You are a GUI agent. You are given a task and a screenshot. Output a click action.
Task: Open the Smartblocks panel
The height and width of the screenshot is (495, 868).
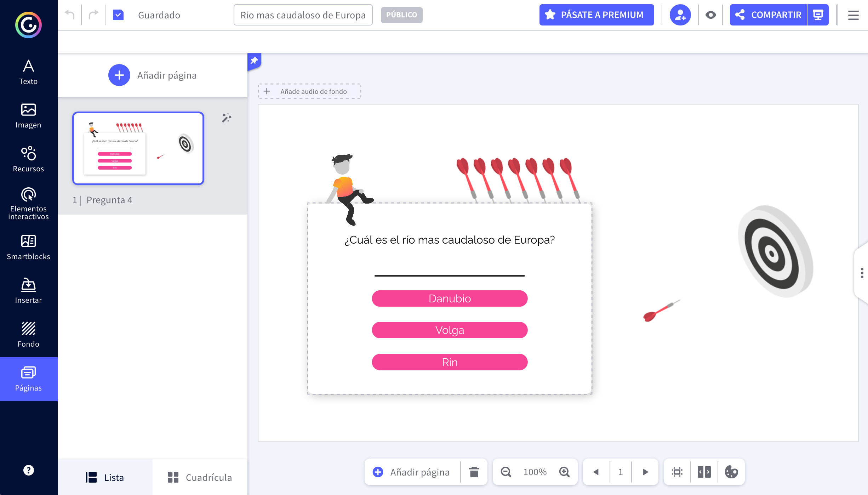(x=28, y=247)
